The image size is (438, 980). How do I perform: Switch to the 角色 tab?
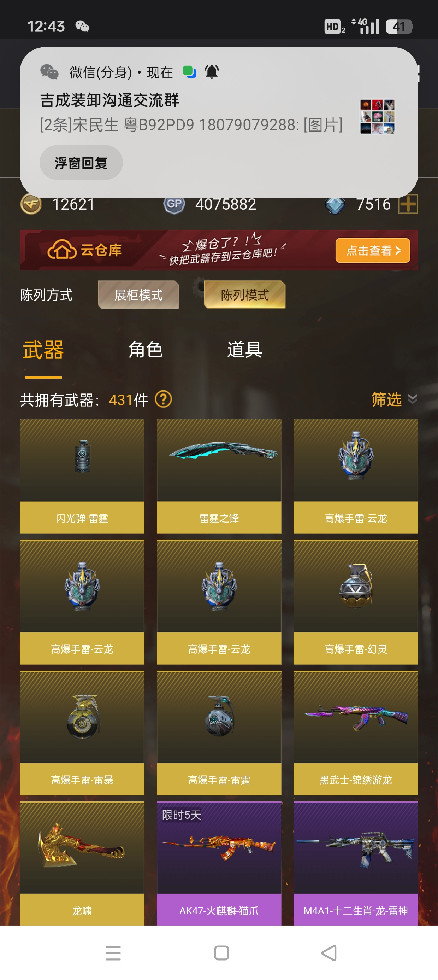pos(146,350)
